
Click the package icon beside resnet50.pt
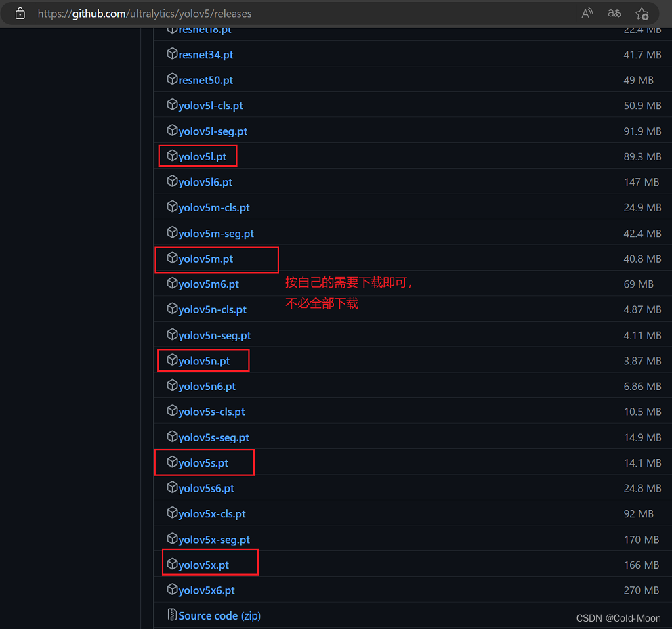(172, 79)
